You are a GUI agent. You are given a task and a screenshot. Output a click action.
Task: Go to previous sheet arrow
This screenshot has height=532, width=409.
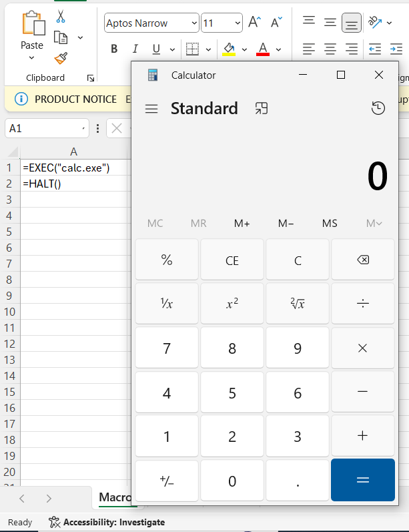click(22, 498)
